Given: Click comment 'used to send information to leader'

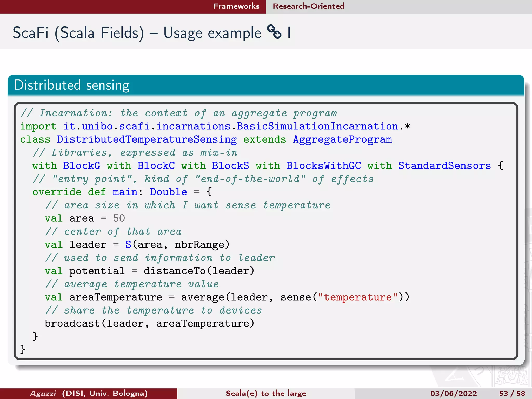Looking at the screenshot, I should (x=160, y=258).
